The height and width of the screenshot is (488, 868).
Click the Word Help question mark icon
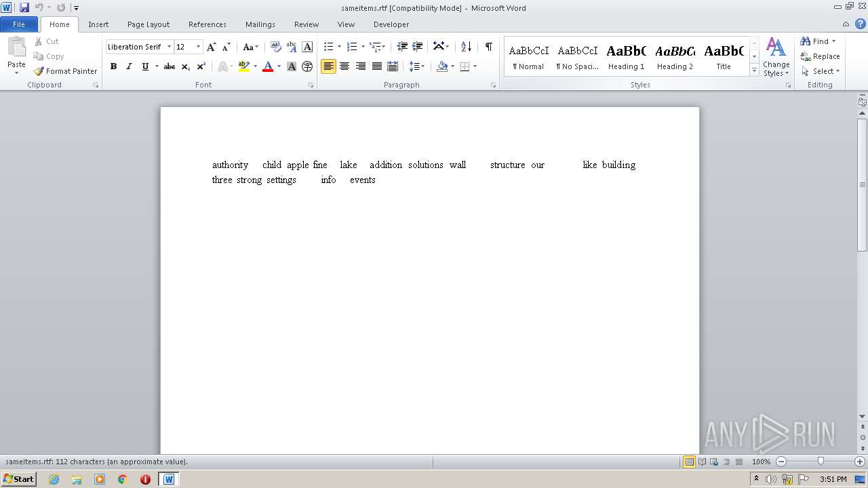coord(861,24)
